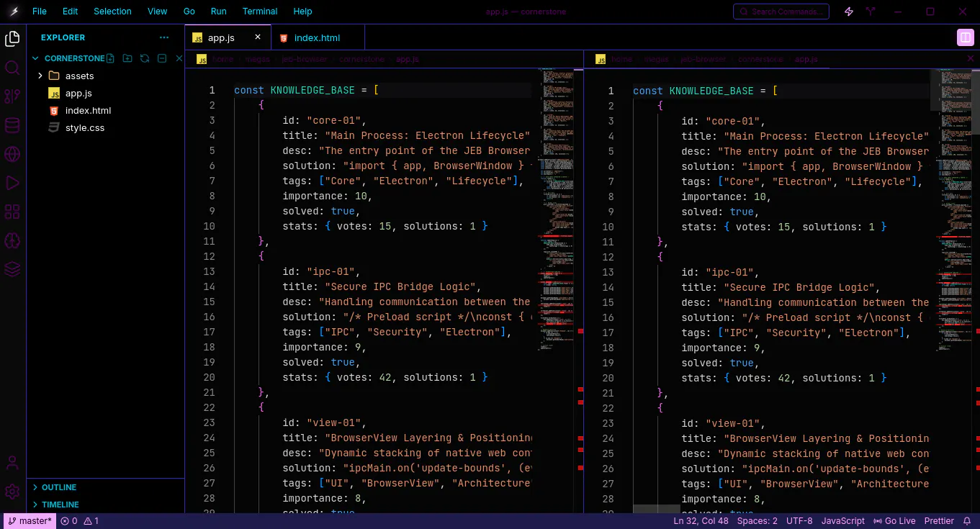Open the globe browser view icon
The width and height of the screenshot is (980, 529).
coord(12,154)
